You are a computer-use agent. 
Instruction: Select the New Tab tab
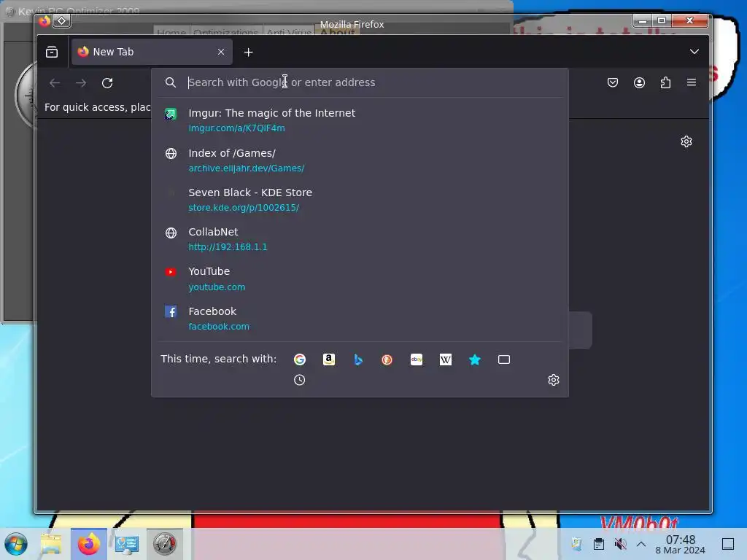[x=152, y=52]
